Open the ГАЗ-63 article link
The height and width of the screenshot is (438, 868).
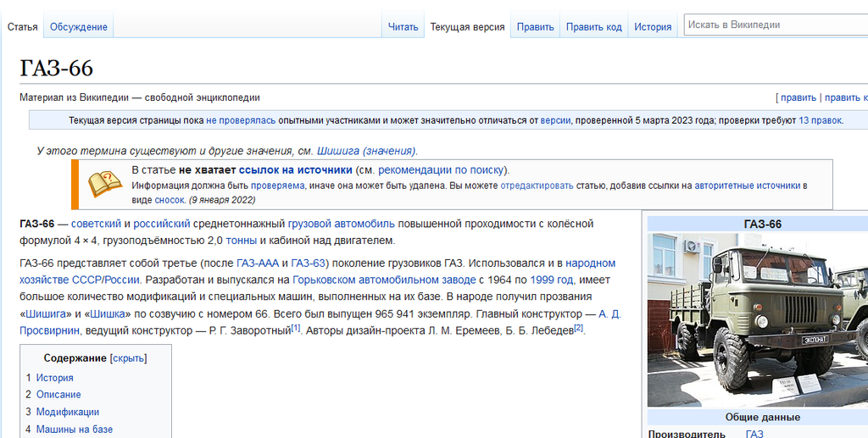309,263
